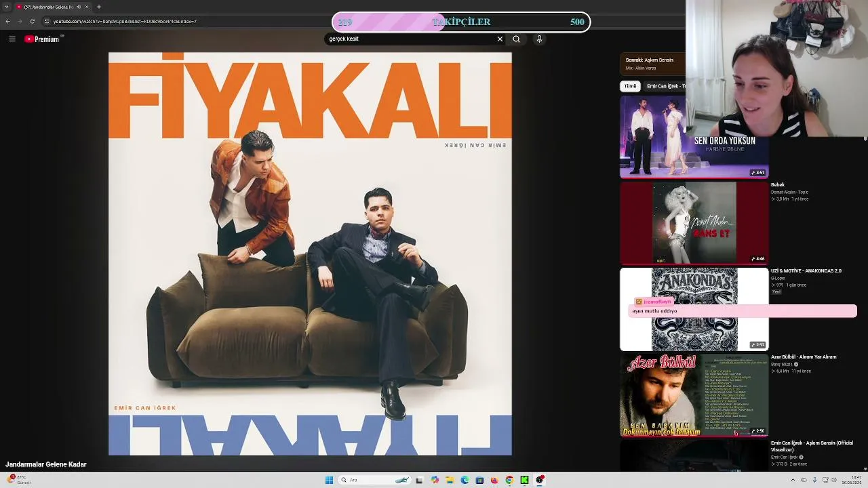Open the Copilot taskbar icon
Viewport: 868px width, 488px height.
coord(435,480)
